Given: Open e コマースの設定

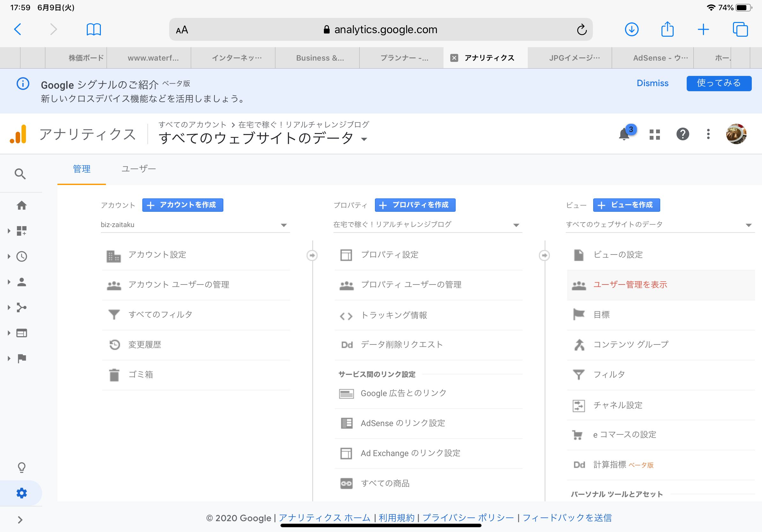Looking at the screenshot, I should tap(661, 435).
